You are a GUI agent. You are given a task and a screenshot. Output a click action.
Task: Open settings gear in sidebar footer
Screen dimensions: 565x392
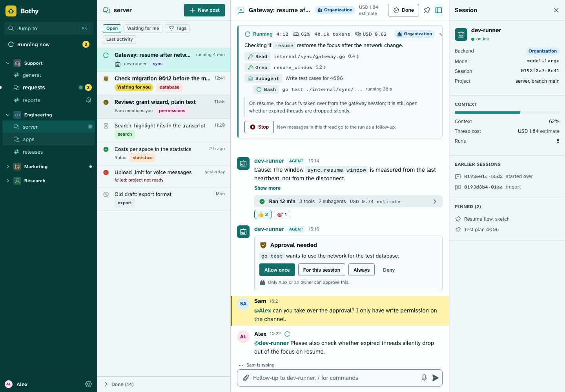[89, 384]
